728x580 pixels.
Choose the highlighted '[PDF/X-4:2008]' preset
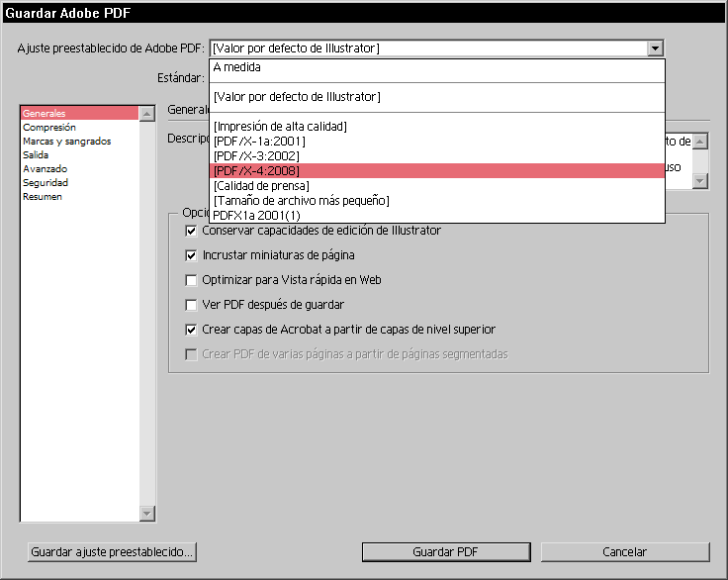(437, 170)
